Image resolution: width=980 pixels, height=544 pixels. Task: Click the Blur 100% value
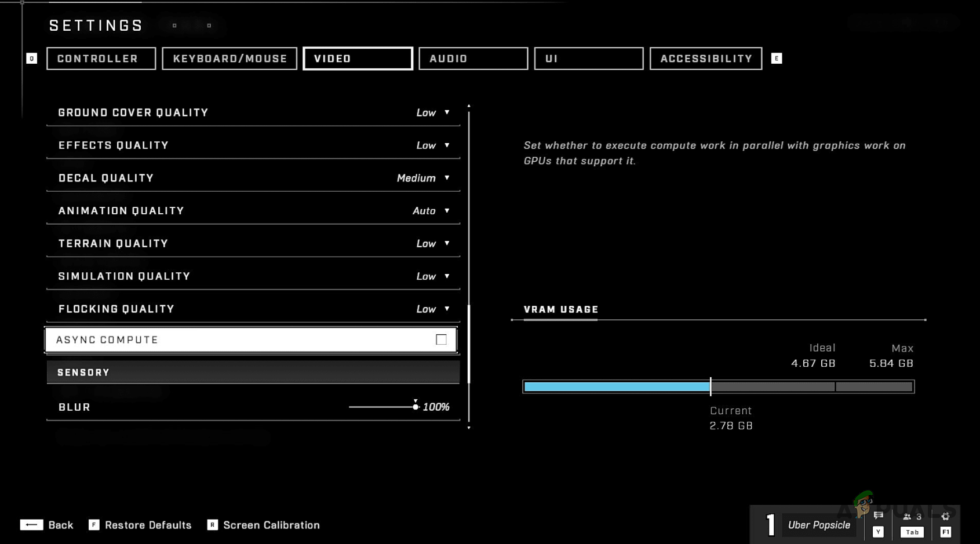tap(436, 407)
